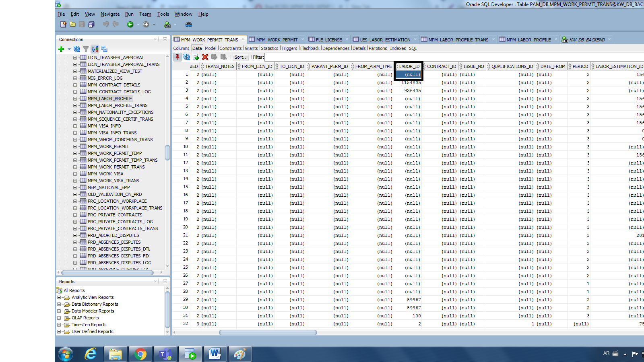This screenshot has height=362, width=644.
Task: Select LABOR_ID cell 936405 in row 3
Action: 408,90
